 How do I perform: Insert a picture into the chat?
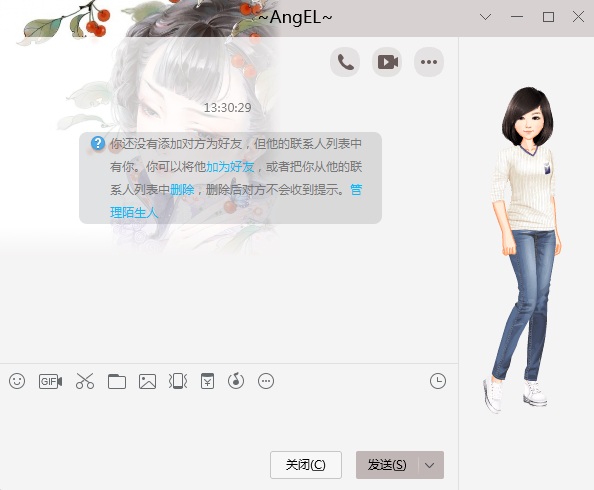(147, 381)
